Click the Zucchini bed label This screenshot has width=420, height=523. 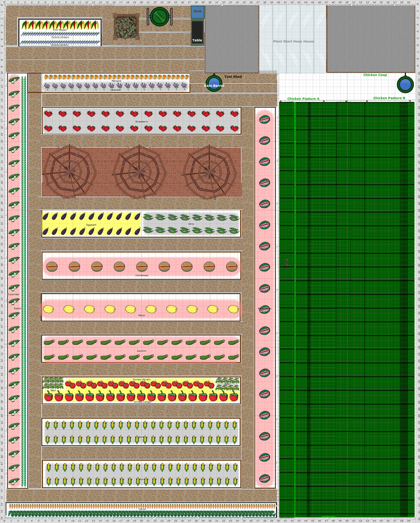pyautogui.click(x=141, y=351)
